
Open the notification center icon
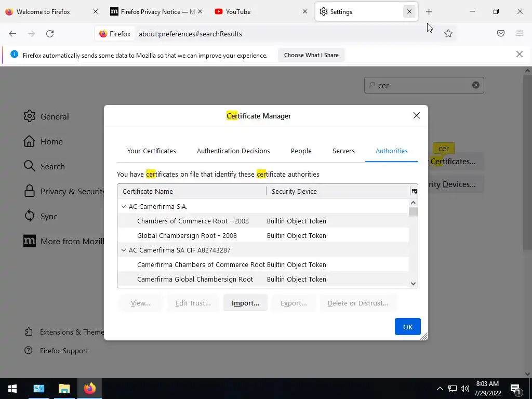tap(515, 389)
